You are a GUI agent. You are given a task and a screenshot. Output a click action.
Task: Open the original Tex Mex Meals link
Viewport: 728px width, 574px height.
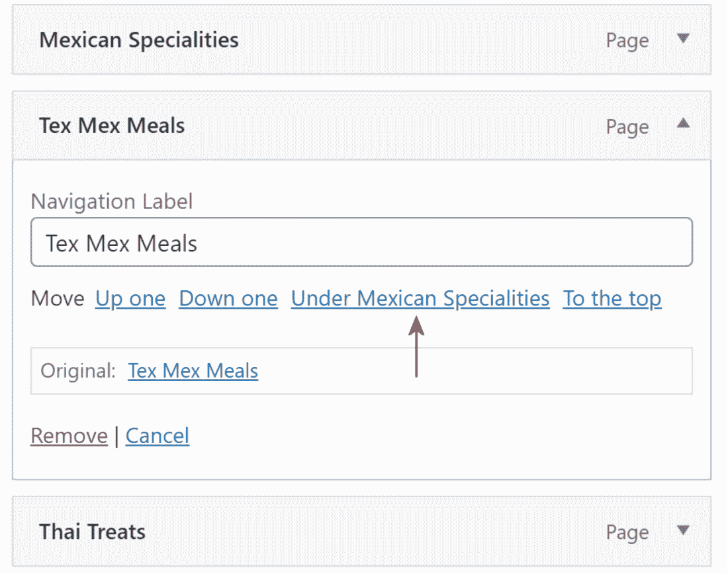pos(193,371)
